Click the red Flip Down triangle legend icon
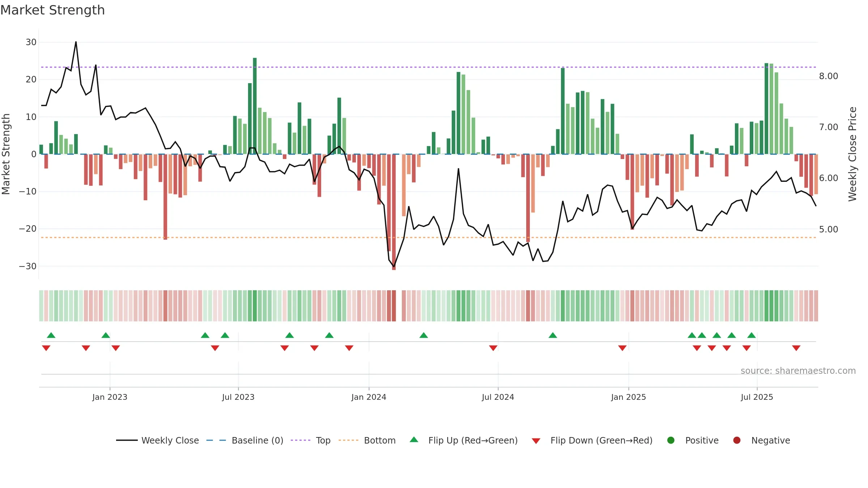This screenshot has height=488, width=868. (536, 441)
